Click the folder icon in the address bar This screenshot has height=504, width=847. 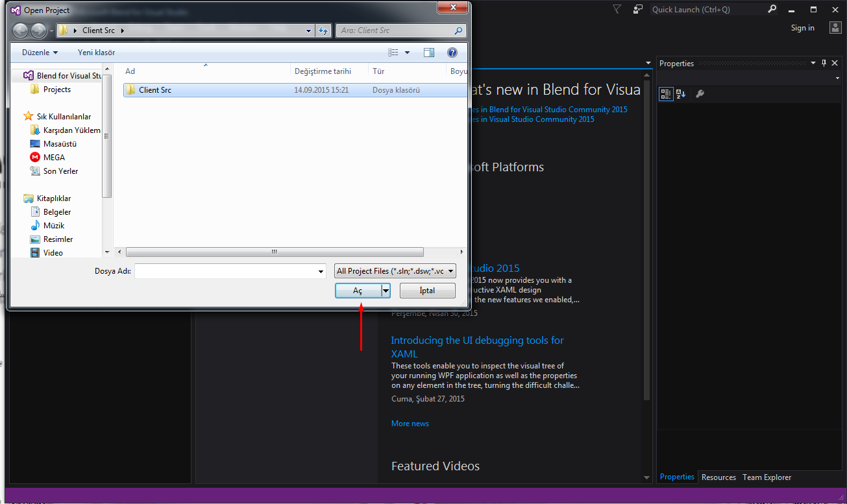tap(63, 30)
